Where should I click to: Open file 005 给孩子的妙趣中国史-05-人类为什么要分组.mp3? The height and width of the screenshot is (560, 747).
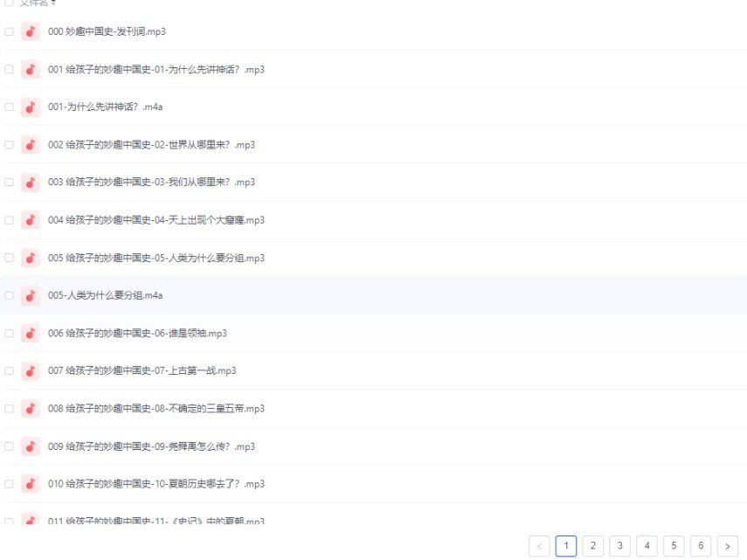156,258
